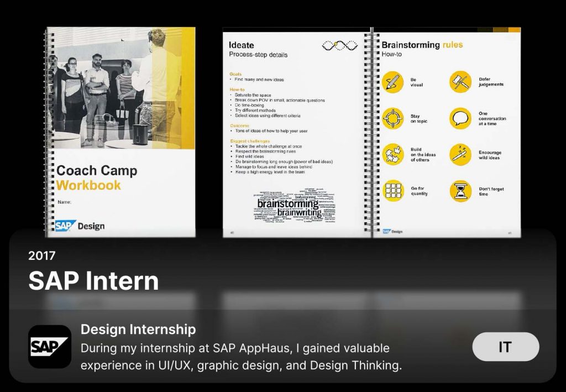Open the Coach Camp Workbook cover thumbnail
Screen dimensions: 566x392
click(x=120, y=132)
